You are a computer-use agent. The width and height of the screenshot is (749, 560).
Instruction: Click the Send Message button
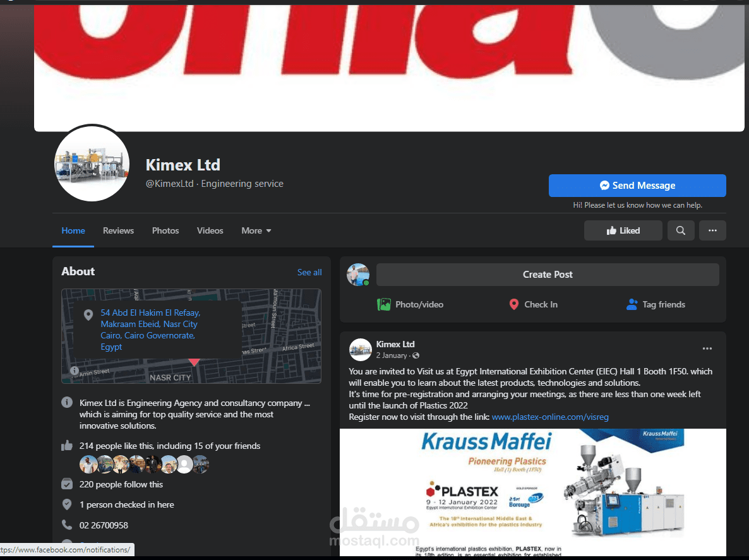tap(637, 185)
